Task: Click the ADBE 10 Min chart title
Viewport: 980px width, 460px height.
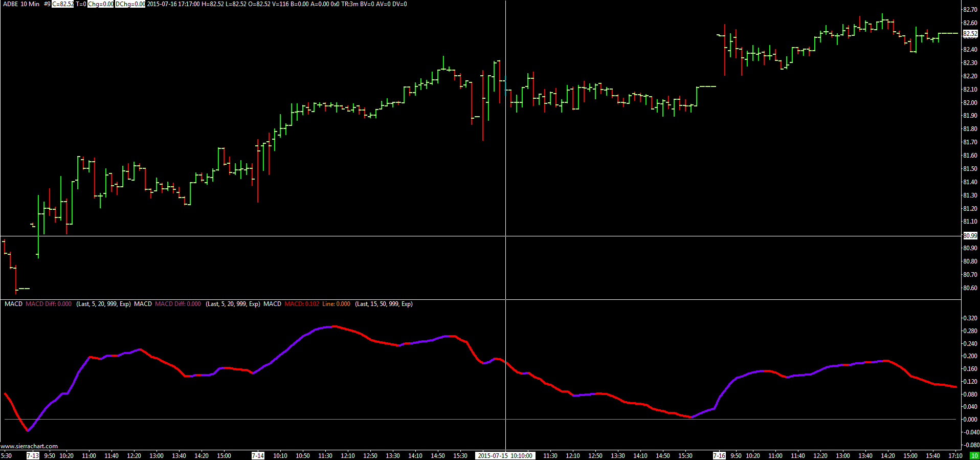Action: (21, 4)
